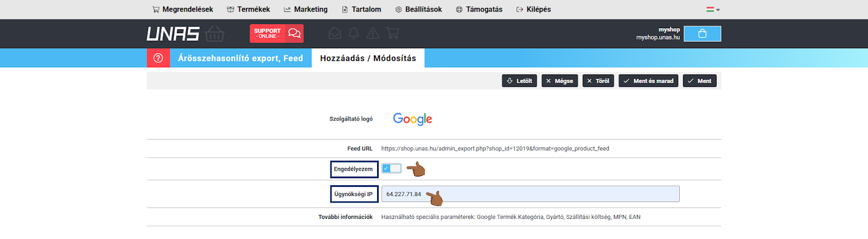Click the Google provider logo
The width and height of the screenshot is (868, 239).
412,119
